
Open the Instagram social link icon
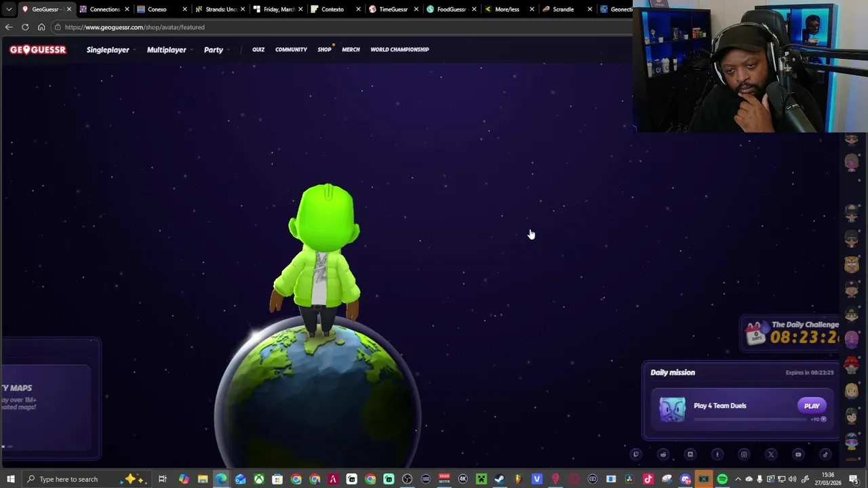[x=744, y=455]
